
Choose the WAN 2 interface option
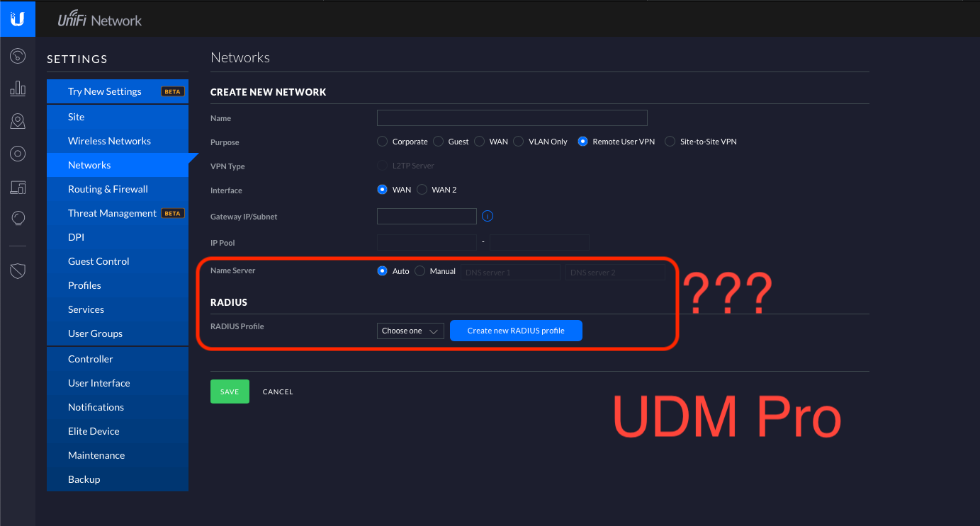[x=422, y=190]
